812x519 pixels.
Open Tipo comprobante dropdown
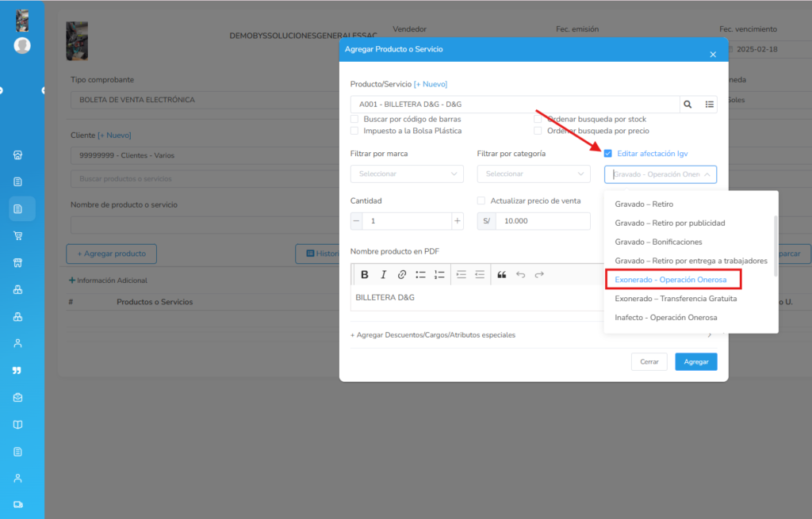pos(205,100)
